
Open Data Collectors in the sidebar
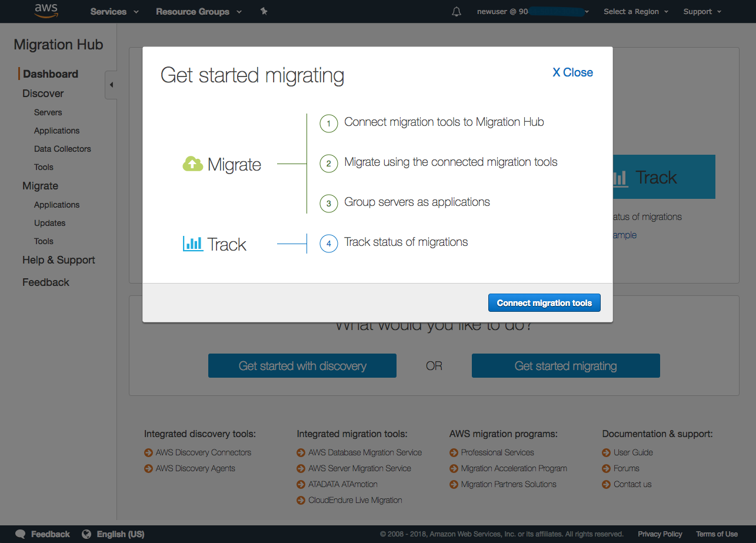(62, 149)
